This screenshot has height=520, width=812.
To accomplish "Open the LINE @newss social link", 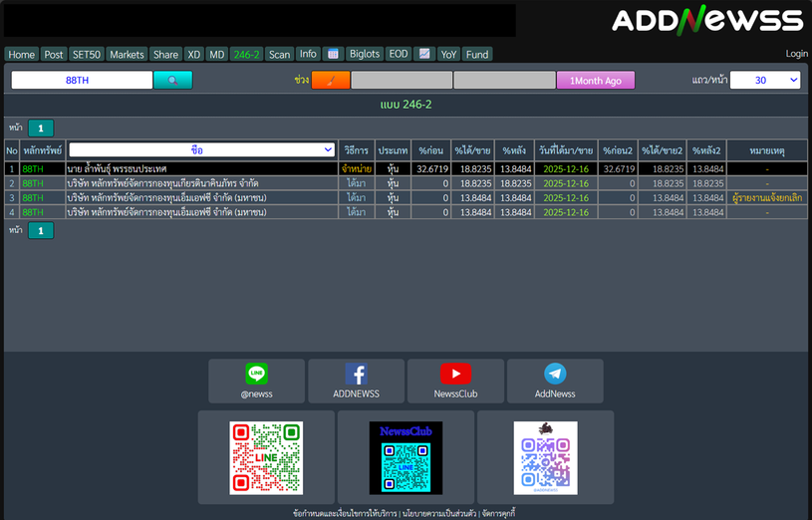I will (256, 381).
